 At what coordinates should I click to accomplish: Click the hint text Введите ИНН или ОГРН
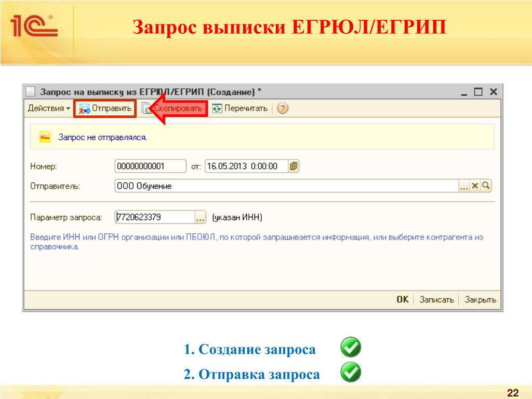click(x=257, y=242)
